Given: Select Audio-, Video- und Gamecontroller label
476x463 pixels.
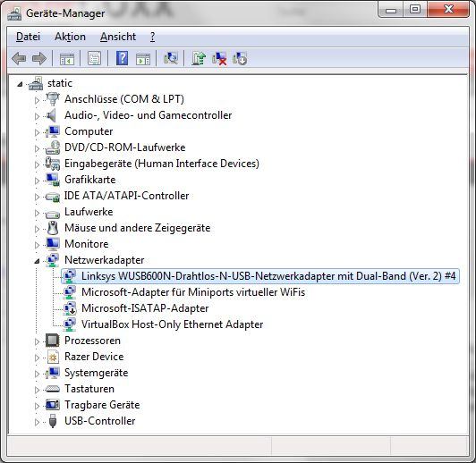Looking at the screenshot, I should (149, 115).
